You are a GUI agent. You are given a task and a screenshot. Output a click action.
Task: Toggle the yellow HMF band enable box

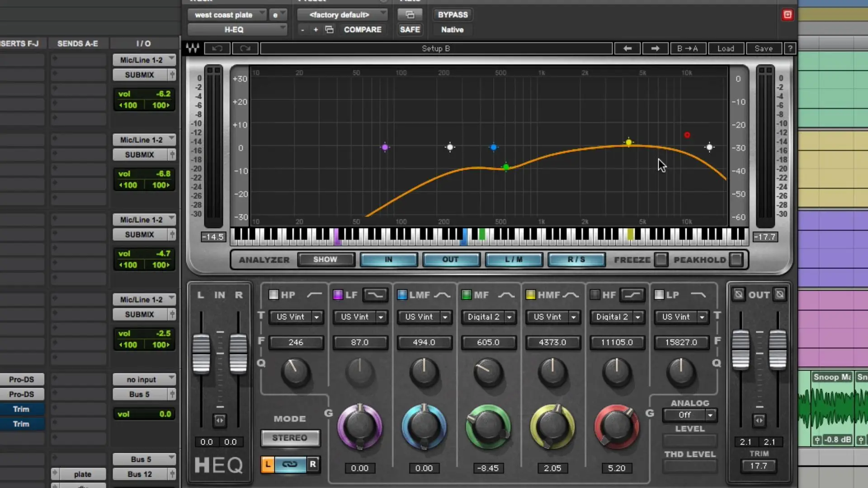(530, 295)
